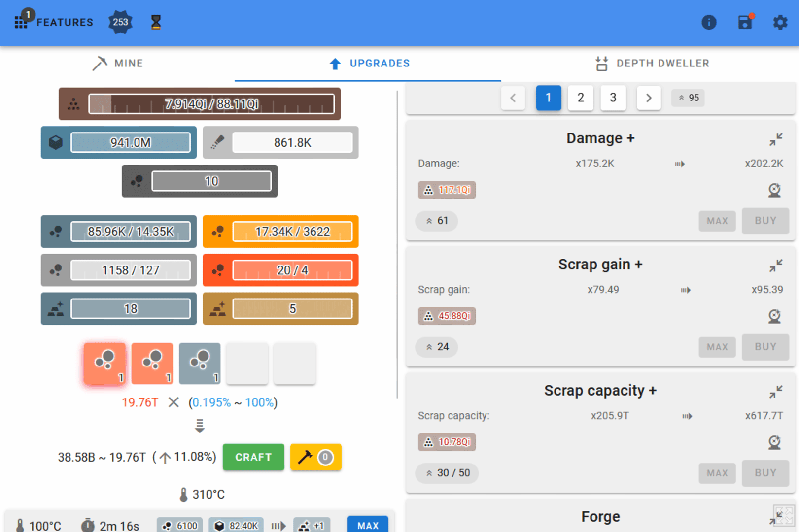Collapse the Damage + upgrade card
The height and width of the screenshot is (532, 799).
(776, 140)
